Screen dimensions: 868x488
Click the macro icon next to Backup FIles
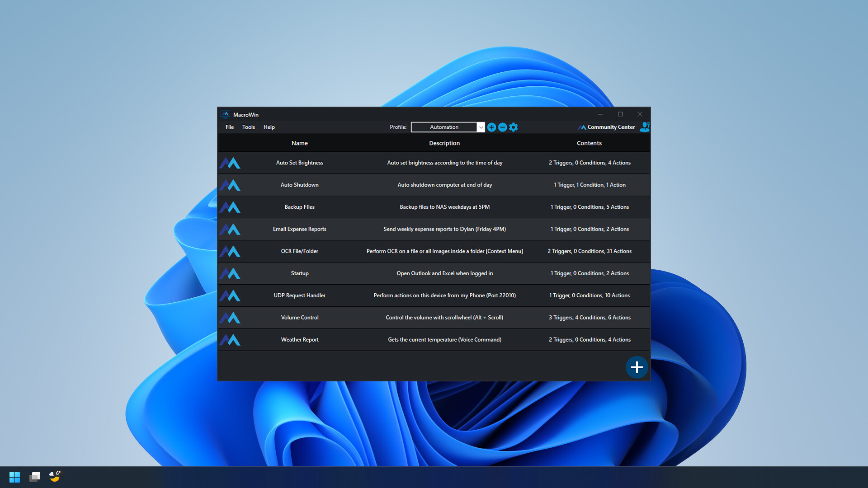pos(230,207)
